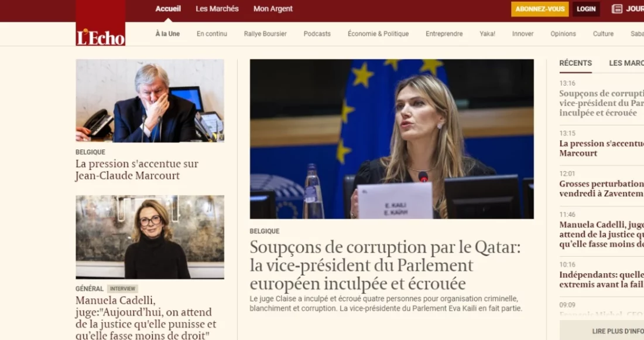
Task: Open the Eva Kaili main article photo
Action: [x=392, y=139]
